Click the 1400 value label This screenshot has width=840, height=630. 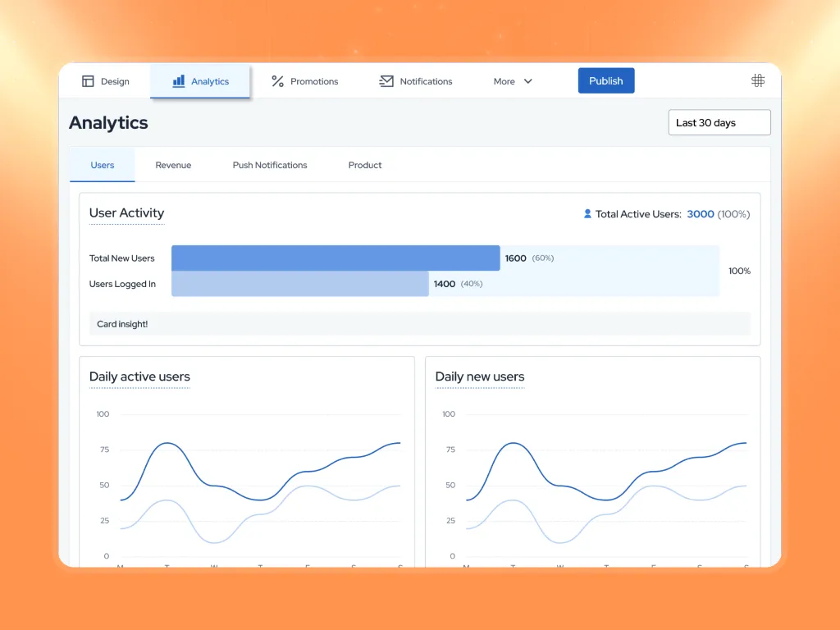tap(444, 284)
